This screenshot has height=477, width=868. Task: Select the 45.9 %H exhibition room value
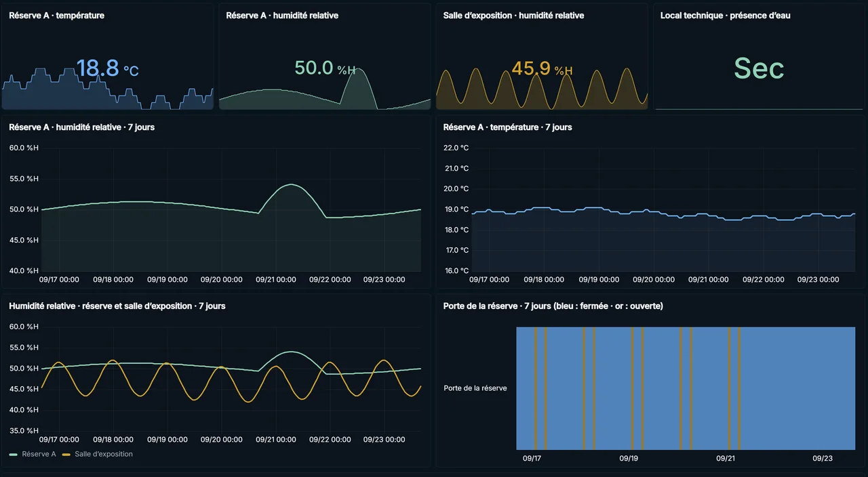pyautogui.click(x=542, y=68)
